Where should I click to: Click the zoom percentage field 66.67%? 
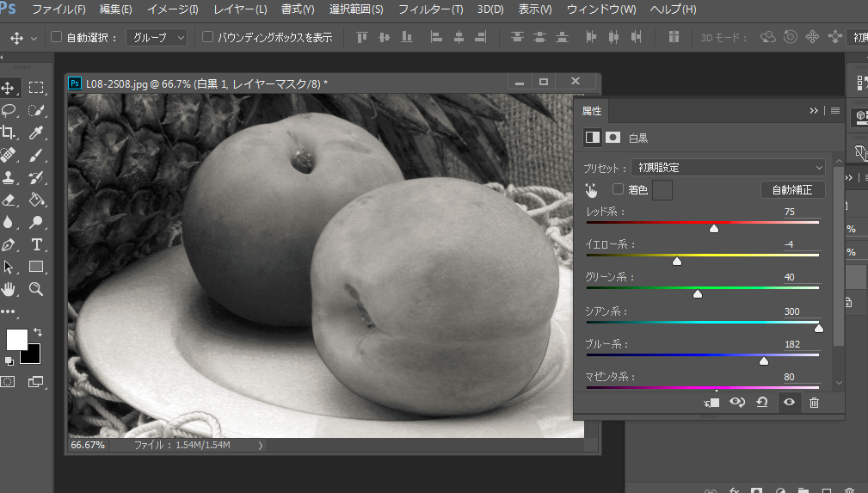click(88, 445)
